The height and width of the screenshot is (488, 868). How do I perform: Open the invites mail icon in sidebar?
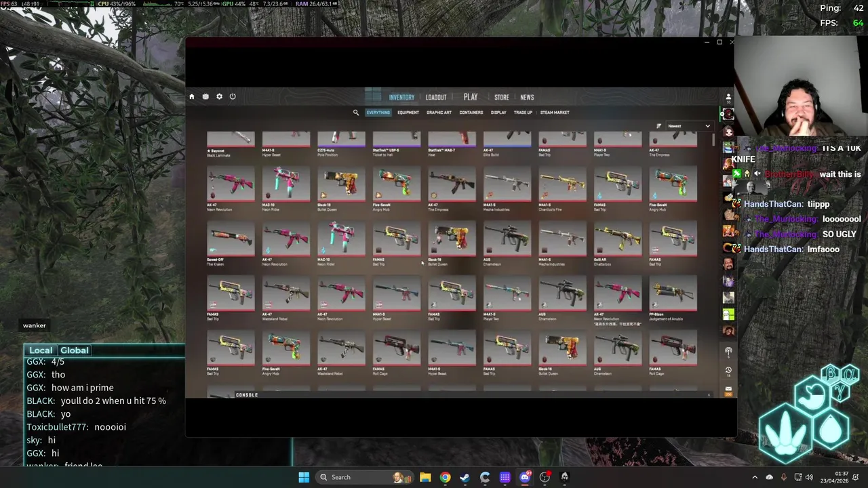point(728,389)
